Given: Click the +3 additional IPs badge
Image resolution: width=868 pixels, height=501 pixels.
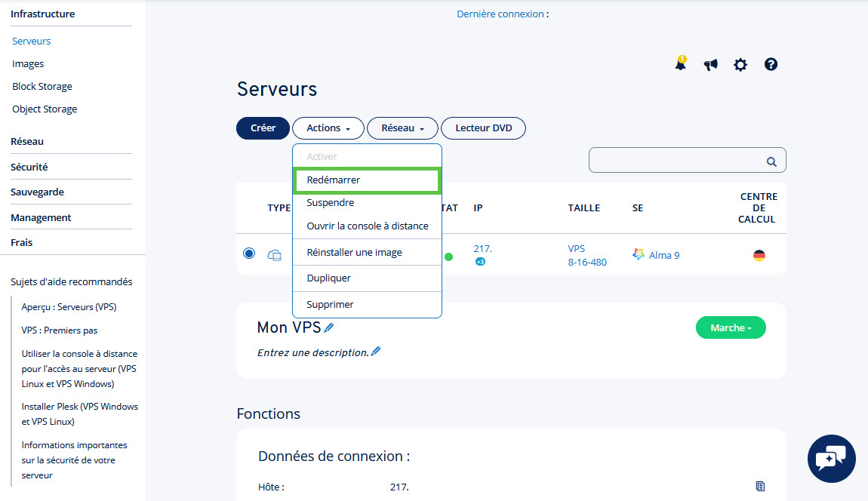Looking at the screenshot, I should 480,262.
